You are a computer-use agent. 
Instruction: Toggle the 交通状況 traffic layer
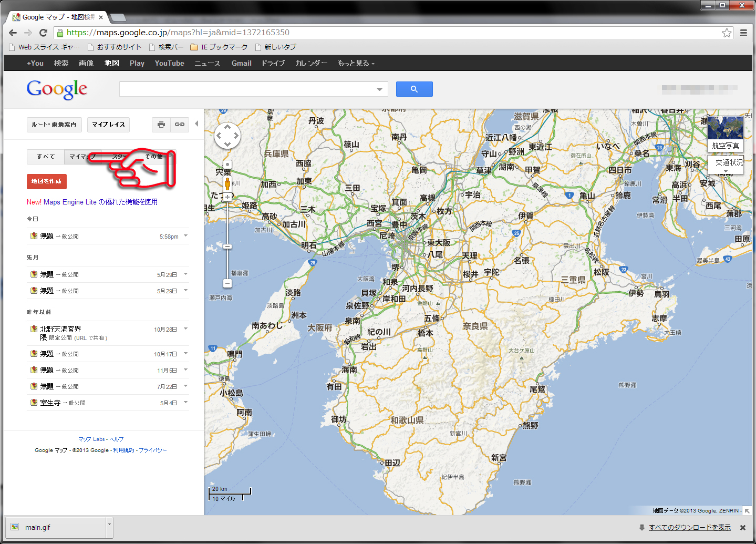[x=728, y=163]
